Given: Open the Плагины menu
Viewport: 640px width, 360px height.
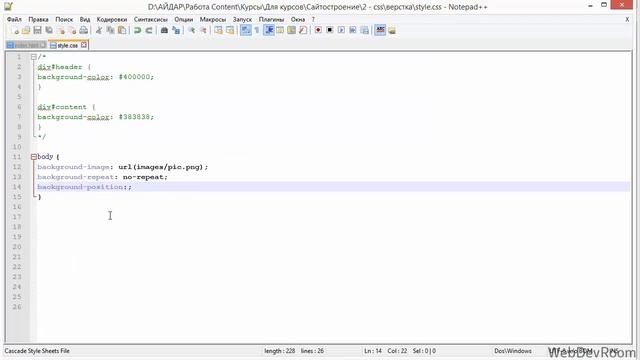Looking at the screenshot, I should coord(271,19).
